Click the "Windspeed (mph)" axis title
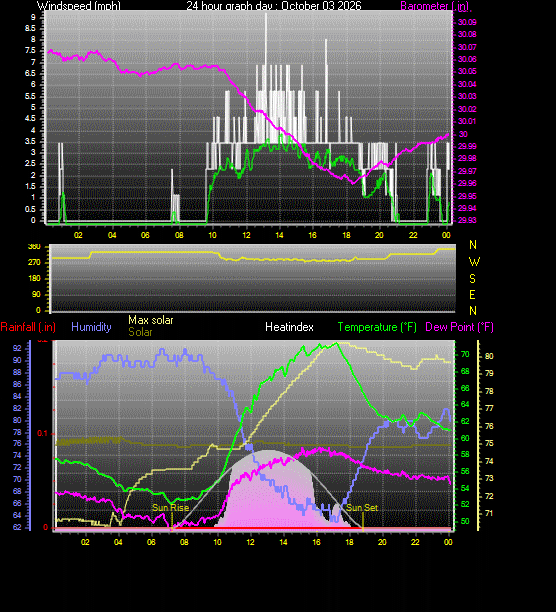Screen dimensions: 556x612 pyautogui.click(x=79, y=6)
